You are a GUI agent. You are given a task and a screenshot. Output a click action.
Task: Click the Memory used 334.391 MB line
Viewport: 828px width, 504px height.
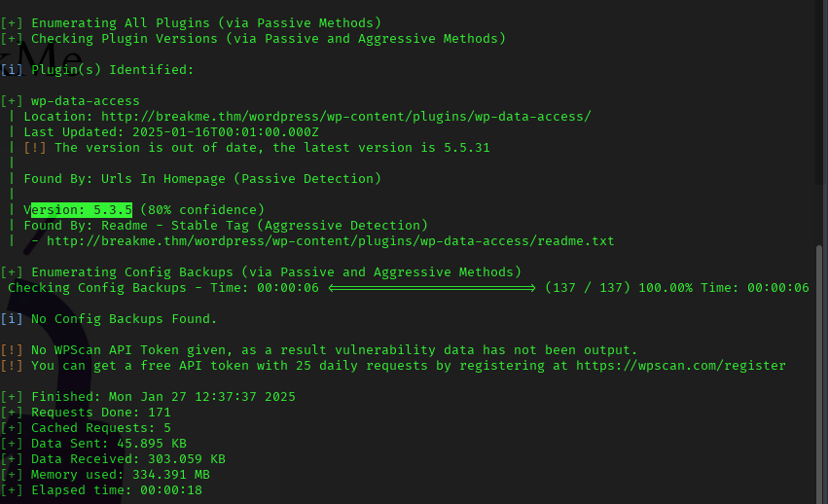coord(121,475)
